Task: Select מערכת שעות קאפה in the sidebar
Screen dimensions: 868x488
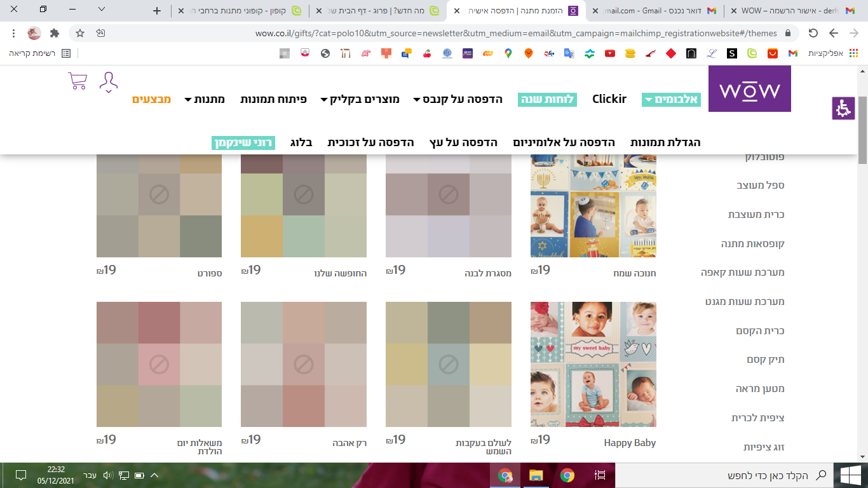Action: 743,273
